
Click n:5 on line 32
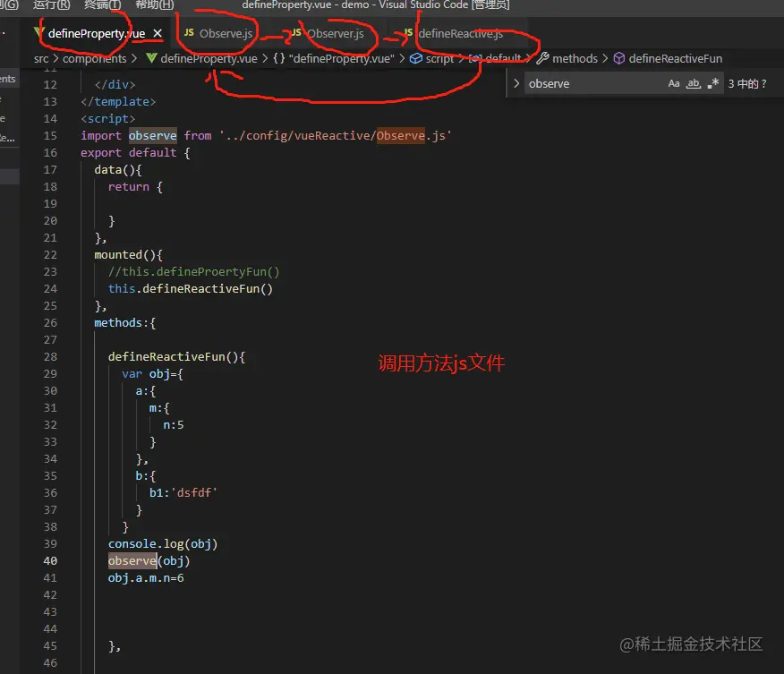pyautogui.click(x=174, y=424)
